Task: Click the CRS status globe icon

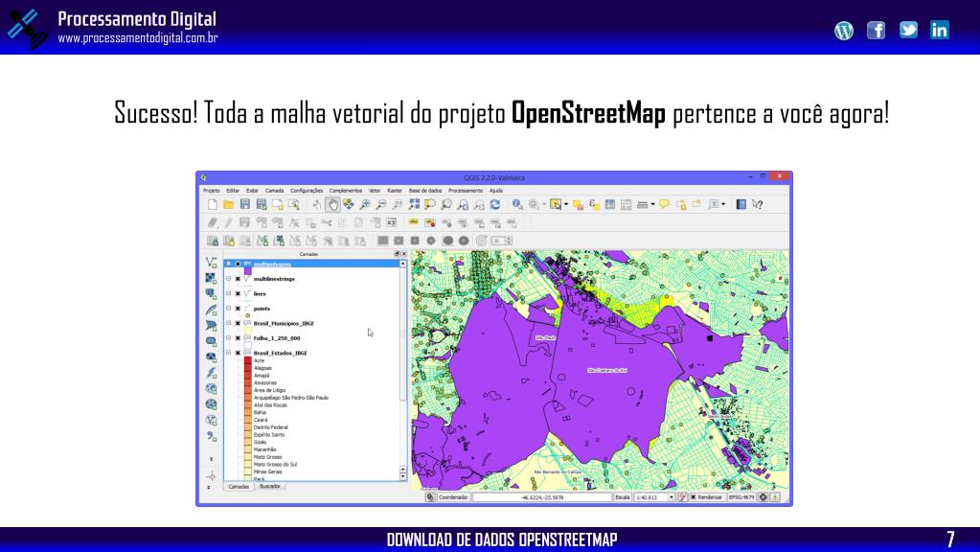Action: coord(763,497)
